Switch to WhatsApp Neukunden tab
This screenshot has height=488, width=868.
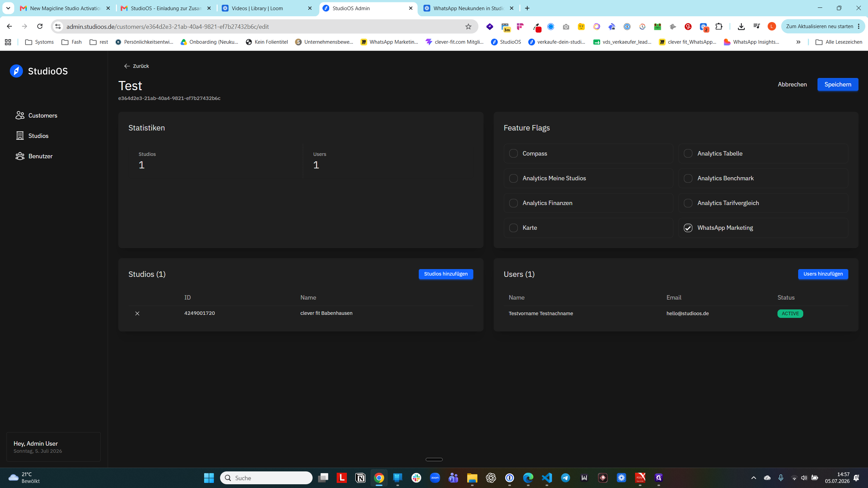(469, 8)
